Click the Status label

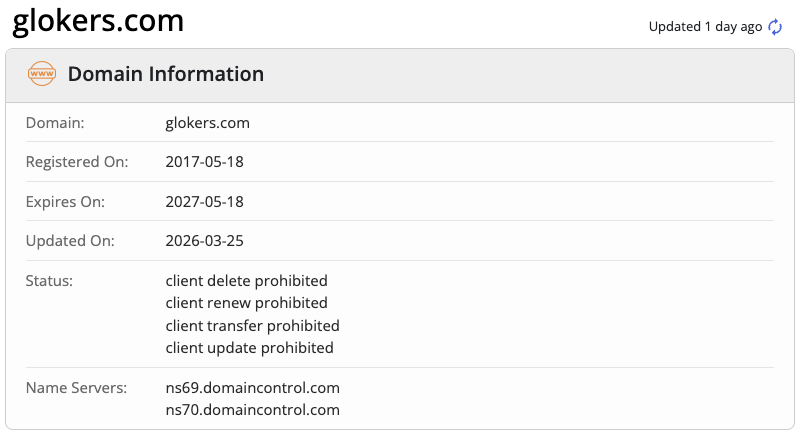click(50, 281)
